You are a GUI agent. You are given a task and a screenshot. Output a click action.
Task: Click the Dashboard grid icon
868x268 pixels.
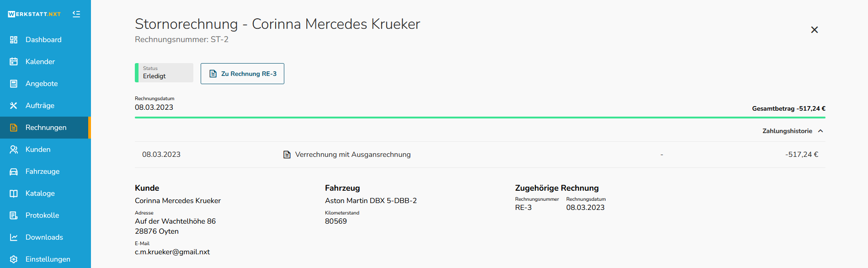(x=14, y=40)
